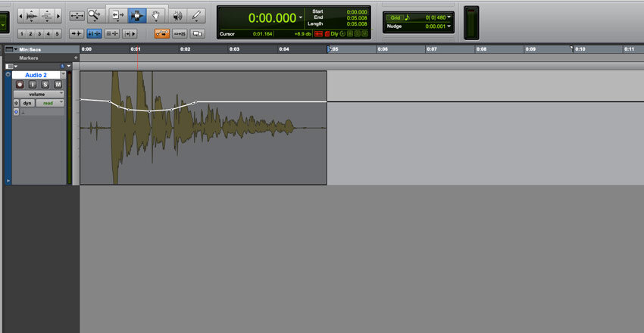Recall zoom preset 5

click(x=57, y=33)
